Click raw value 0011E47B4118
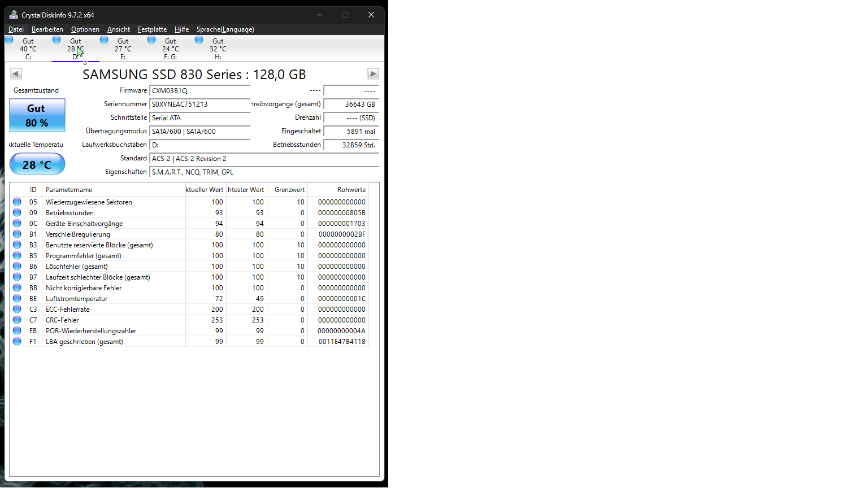Screen dimensions: 868x488 click(342, 342)
